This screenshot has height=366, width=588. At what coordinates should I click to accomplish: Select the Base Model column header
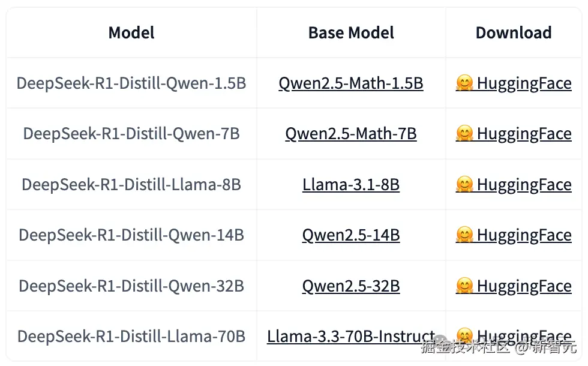pyautogui.click(x=351, y=32)
